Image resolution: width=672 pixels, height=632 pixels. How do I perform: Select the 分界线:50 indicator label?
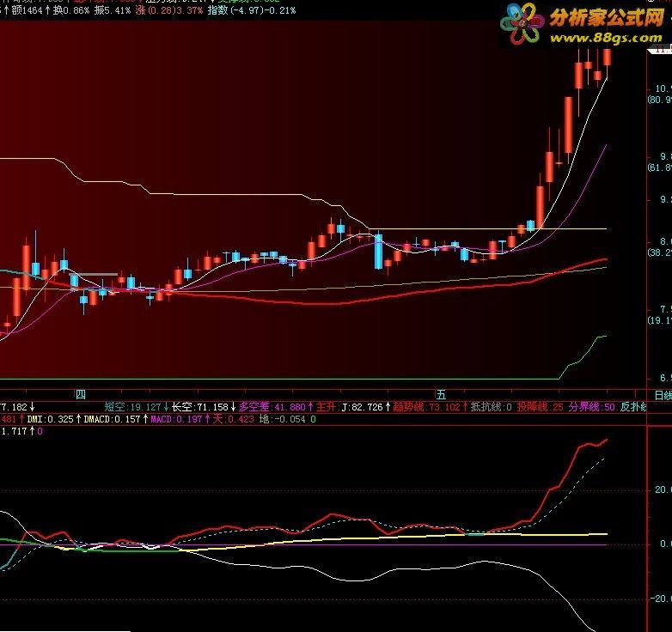(592, 407)
